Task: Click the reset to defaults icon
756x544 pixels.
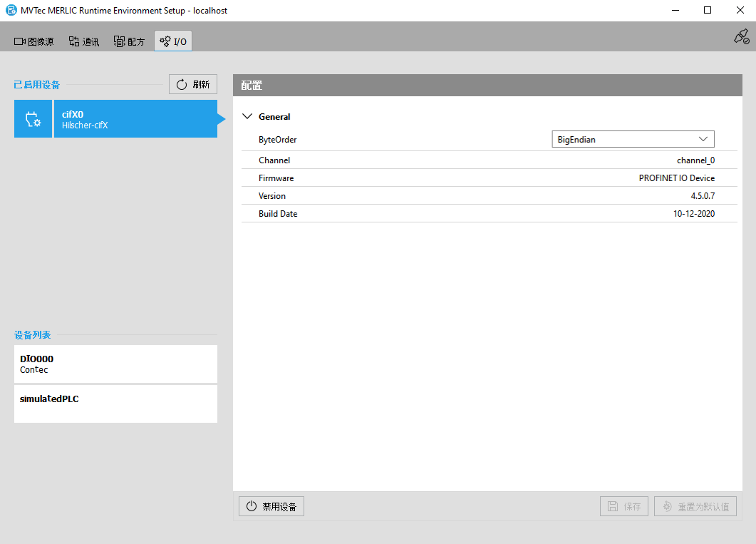Action: [667, 507]
